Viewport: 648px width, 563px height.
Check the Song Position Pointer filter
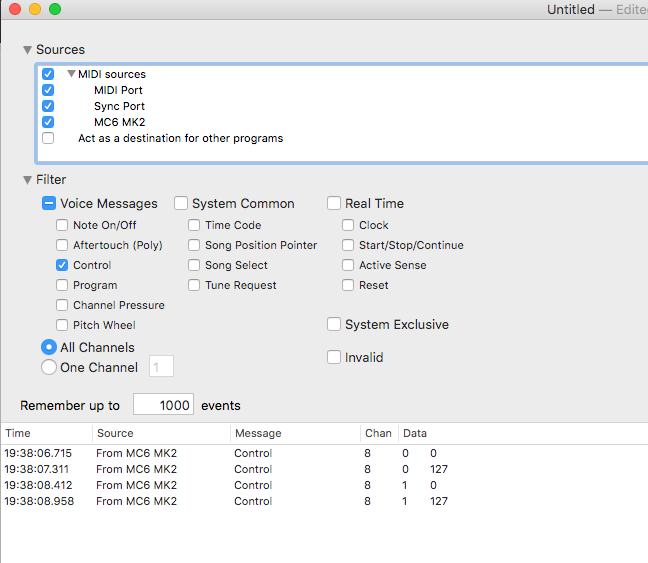(x=194, y=245)
